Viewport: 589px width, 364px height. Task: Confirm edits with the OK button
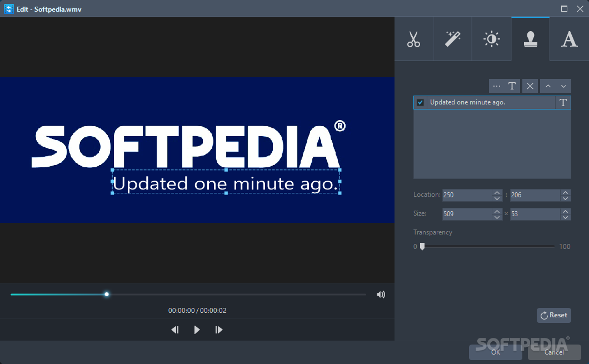click(x=496, y=352)
